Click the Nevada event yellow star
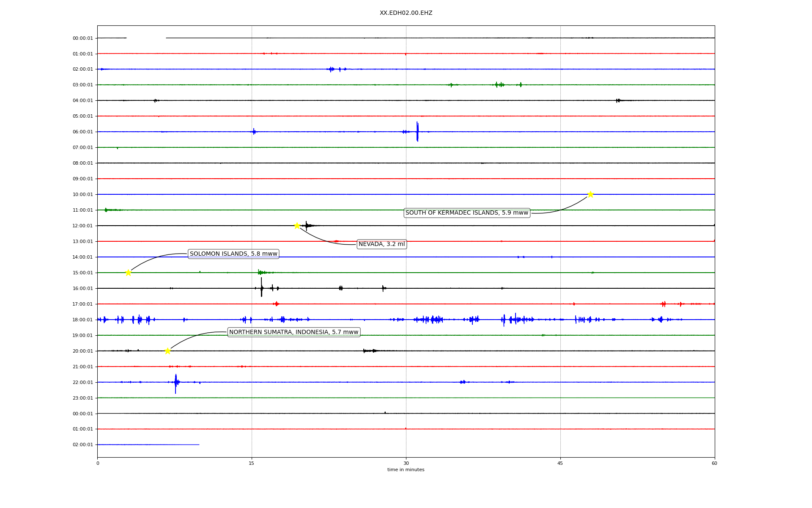This screenshot has width=812, height=508. pyautogui.click(x=297, y=226)
